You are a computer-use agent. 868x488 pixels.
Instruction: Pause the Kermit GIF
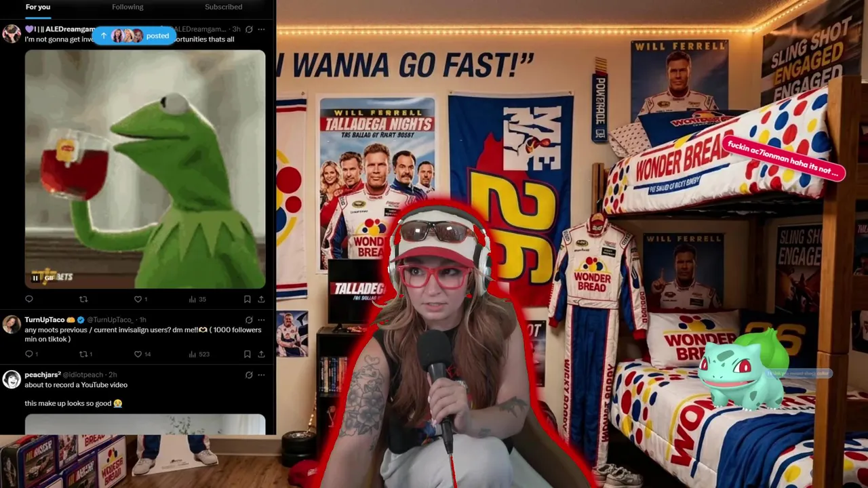click(35, 277)
